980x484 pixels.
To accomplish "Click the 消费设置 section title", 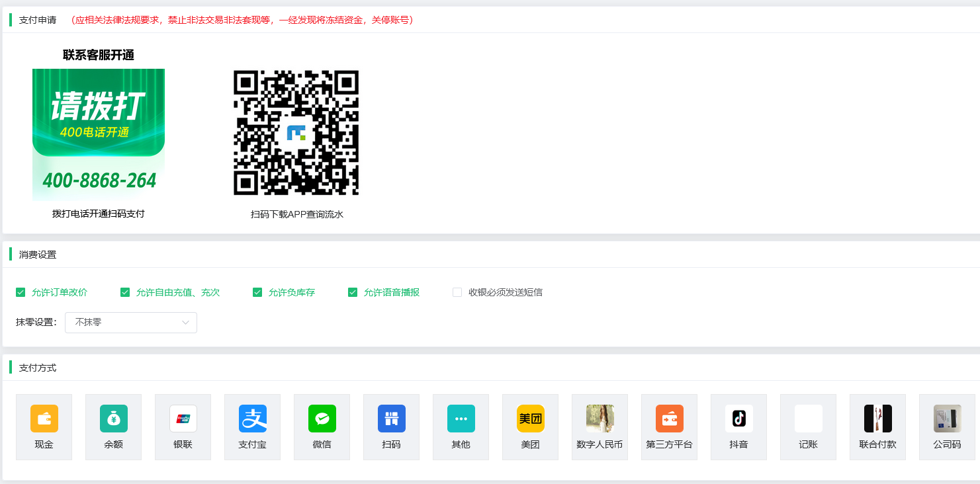I will (38, 255).
